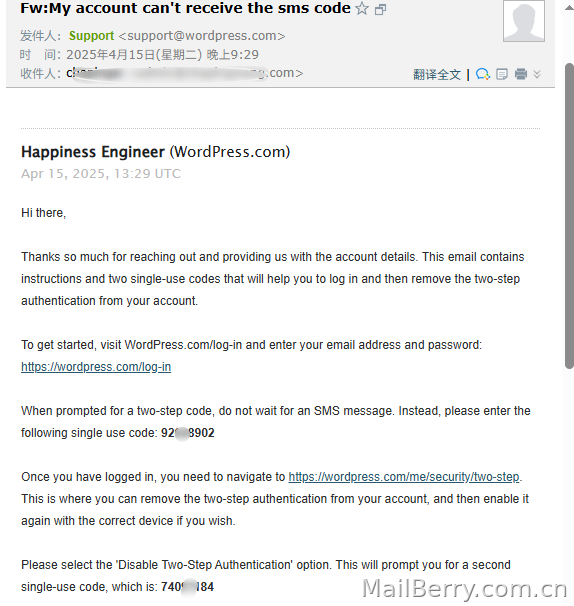Click the first single use code ending 8902
The height and width of the screenshot is (606, 574).
187,432
